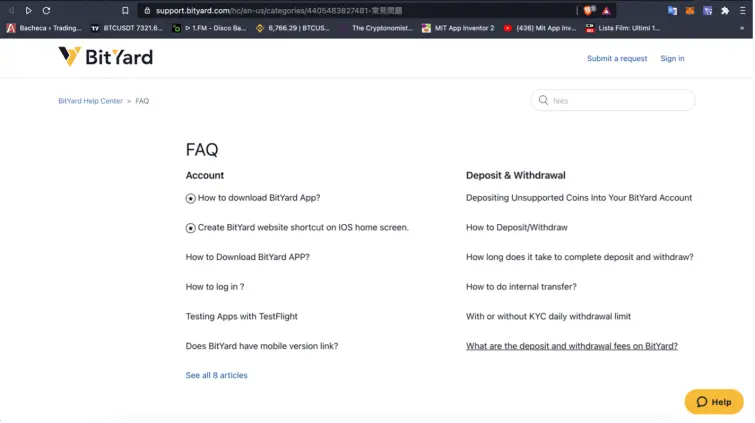
Task: Click the browser back arrow
Action: (x=11, y=10)
